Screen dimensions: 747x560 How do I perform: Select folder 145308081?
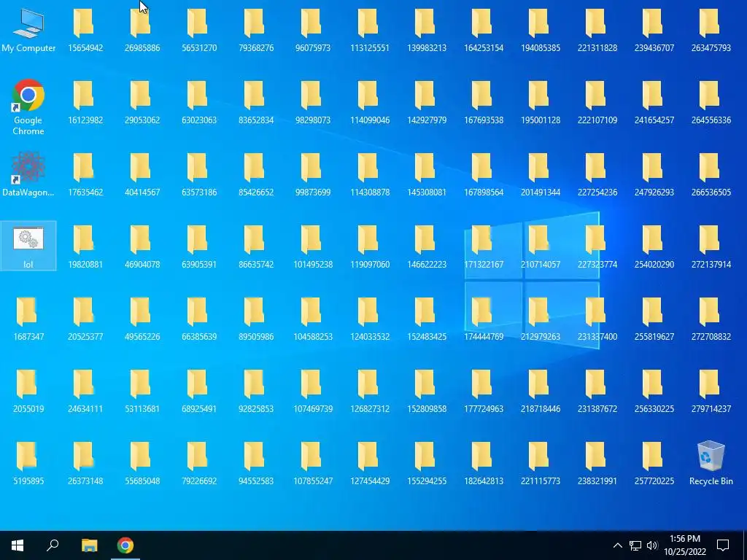[x=427, y=174]
